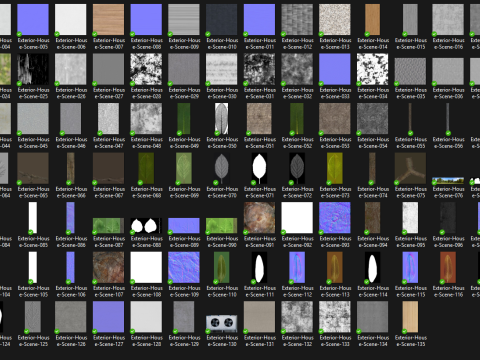Viewport: 480px width, 360px height.
Task: Select the green grass blade thumbnail Exterior-House-Scene-049
Action: click(184, 119)
